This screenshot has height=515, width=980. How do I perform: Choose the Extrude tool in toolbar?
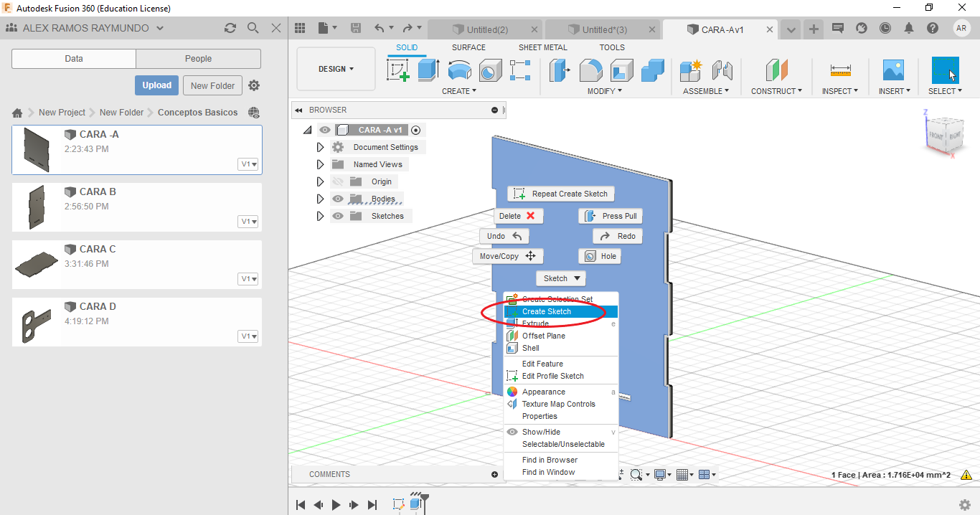pos(428,70)
